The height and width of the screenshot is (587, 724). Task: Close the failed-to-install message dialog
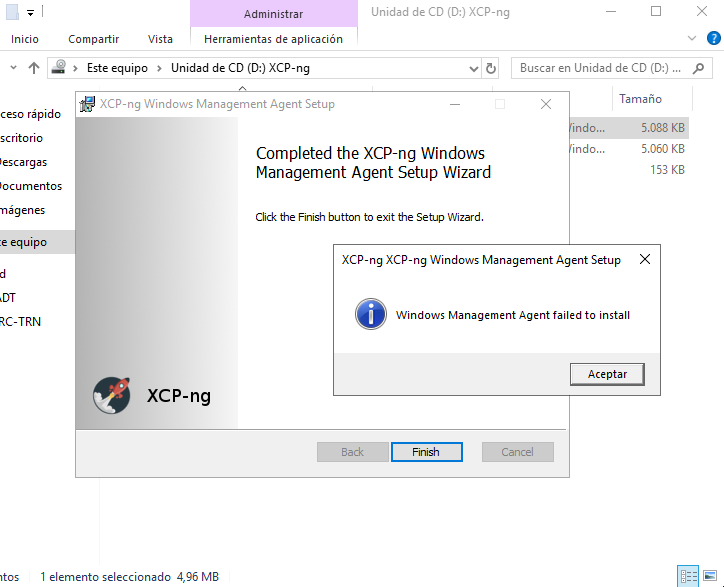pos(645,260)
